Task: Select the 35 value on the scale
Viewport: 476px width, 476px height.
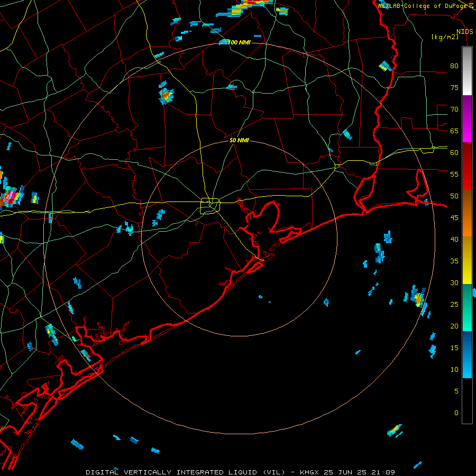Action: point(454,261)
